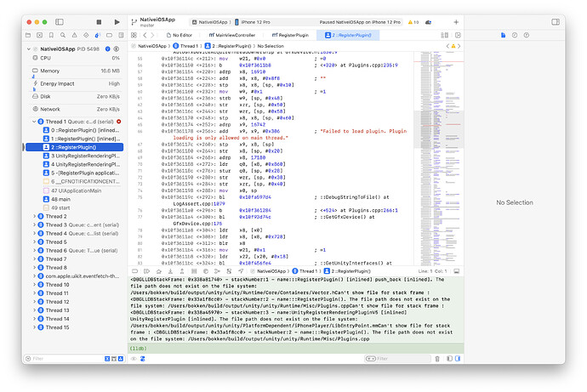
Task: Select the Disk gauge
Action: pyautogui.click(x=75, y=96)
